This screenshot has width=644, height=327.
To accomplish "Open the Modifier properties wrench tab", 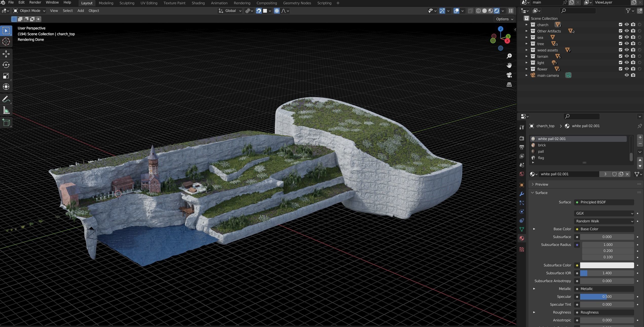I will pyautogui.click(x=522, y=194).
